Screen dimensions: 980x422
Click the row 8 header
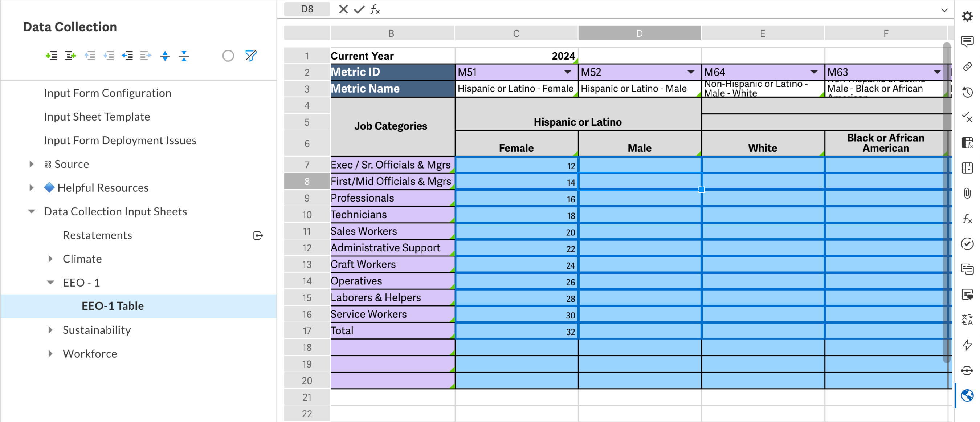point(307,182)
